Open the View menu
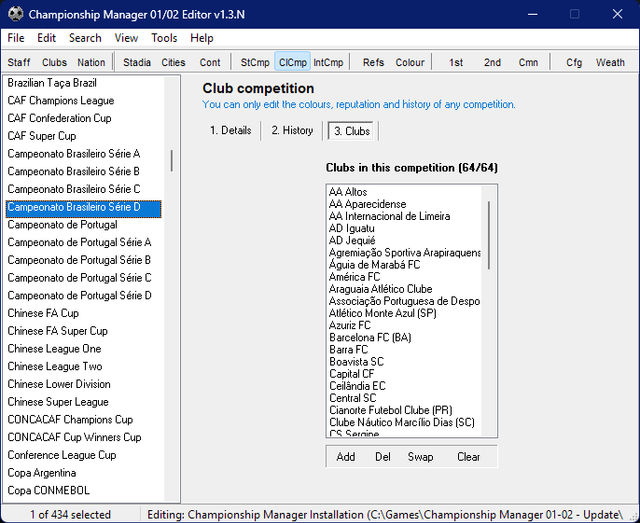Screen dimensions: 640x523 point(126,38)
